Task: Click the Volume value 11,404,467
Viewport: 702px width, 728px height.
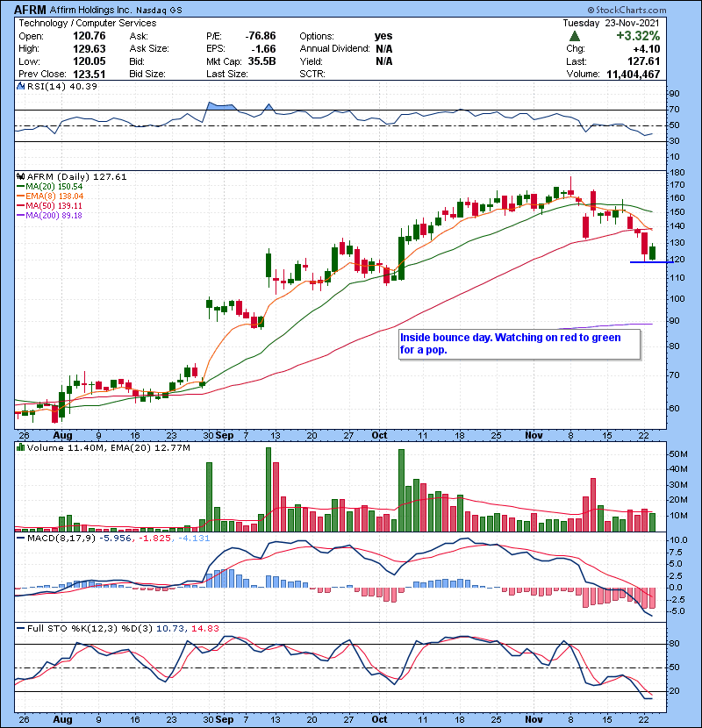Action: pos(634,74)
